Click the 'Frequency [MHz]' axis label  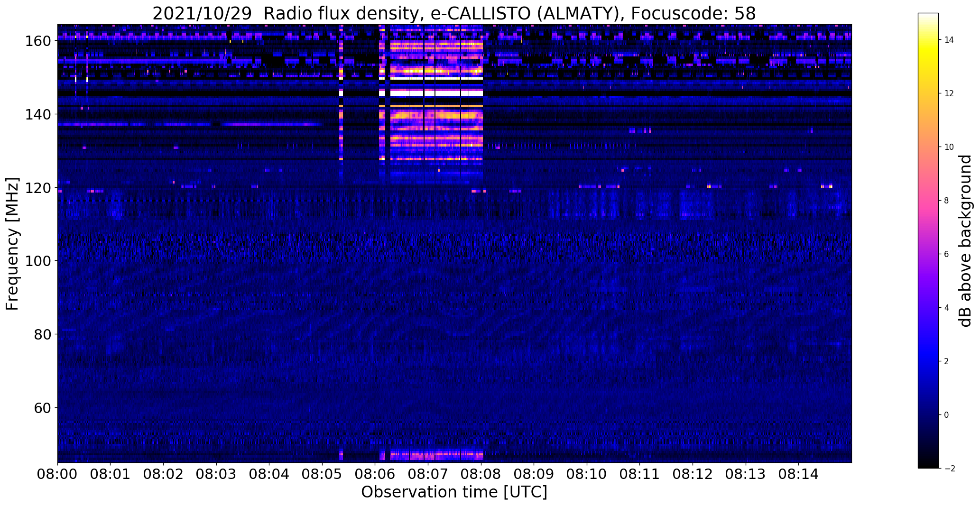[12, 244]
